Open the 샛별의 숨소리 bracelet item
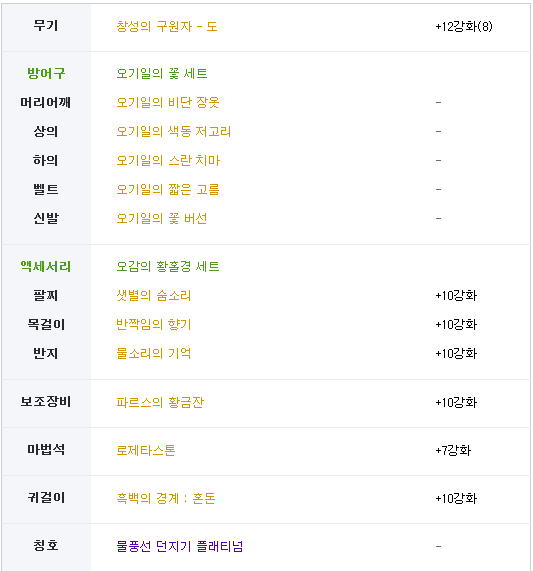Screen dimensions: 533x571 pyautogui.click(x=154, y=295)
